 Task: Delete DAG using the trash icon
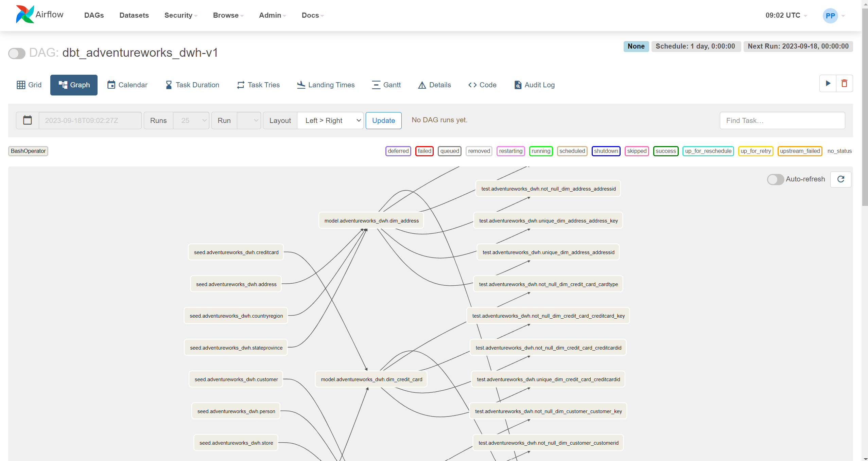pos(844,84)
